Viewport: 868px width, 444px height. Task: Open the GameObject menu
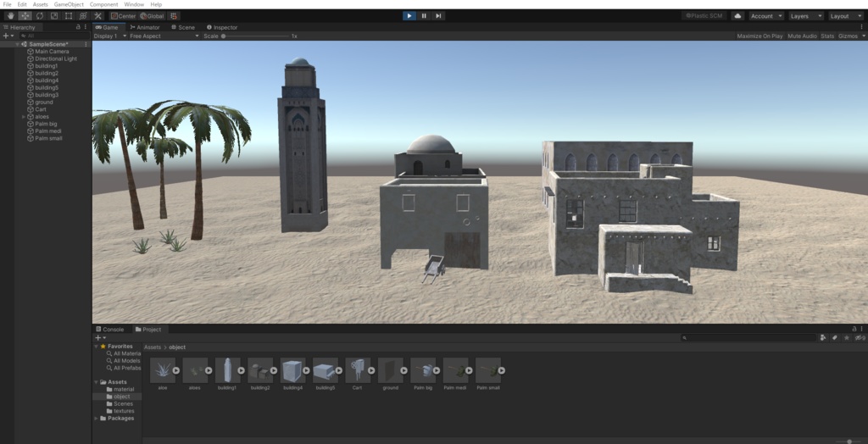click(x=69, y=4)
